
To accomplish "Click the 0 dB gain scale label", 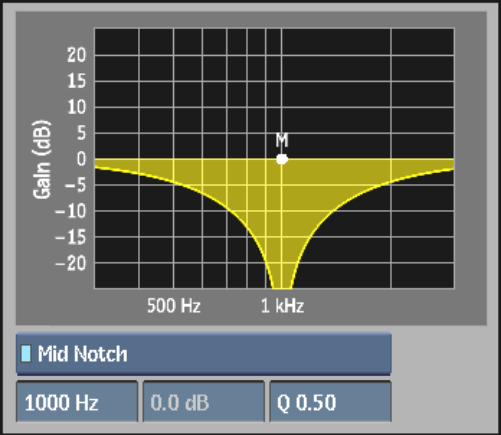I will [x=81, y=159].
